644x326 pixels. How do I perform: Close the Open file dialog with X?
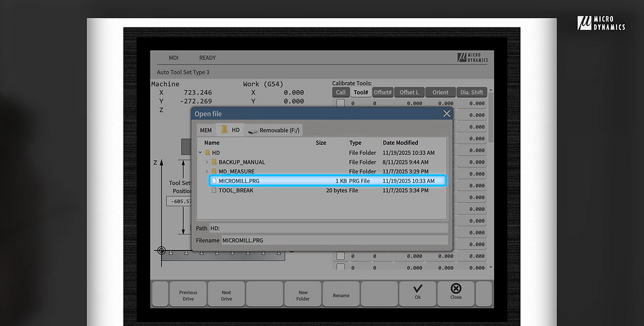point(446,114)
